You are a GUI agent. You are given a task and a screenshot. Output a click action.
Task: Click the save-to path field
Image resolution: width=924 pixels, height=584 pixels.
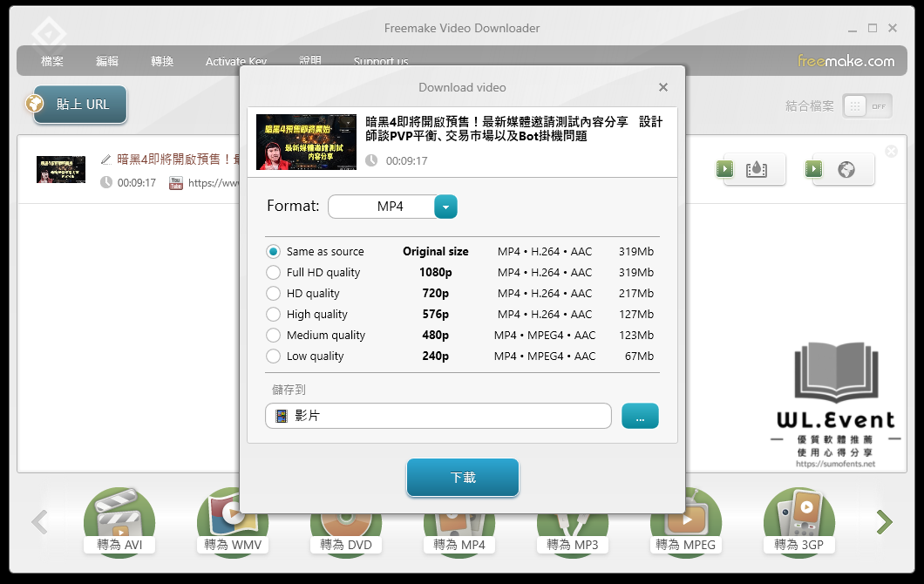(438, 416)
